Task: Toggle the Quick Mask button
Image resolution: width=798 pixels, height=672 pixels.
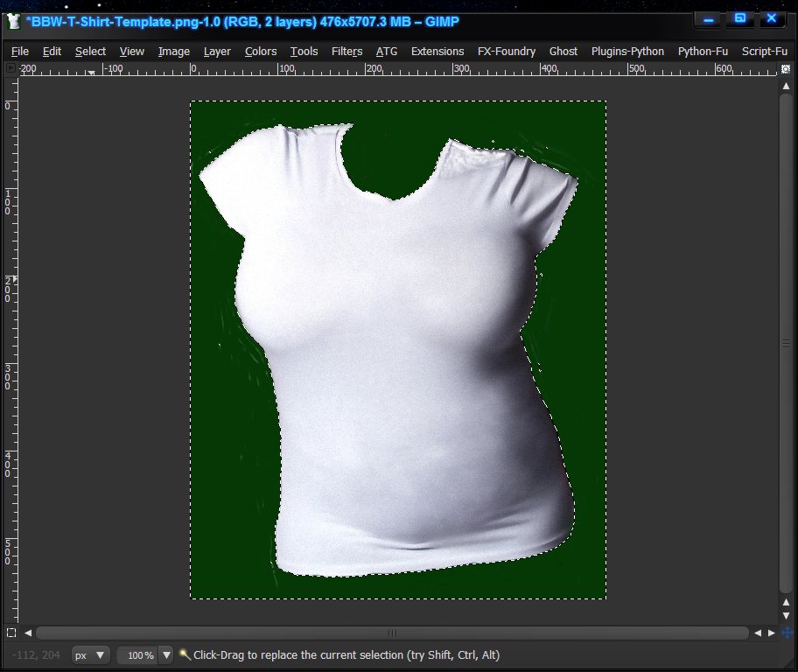Action: 11,633
